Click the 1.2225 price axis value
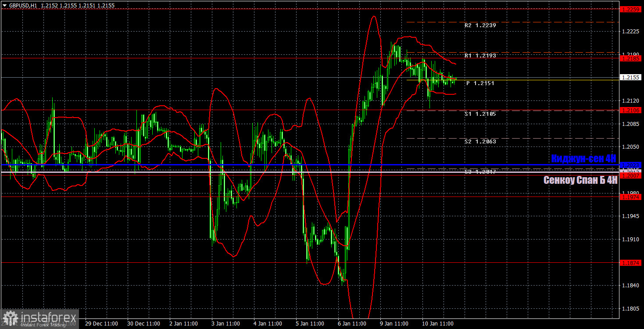This screenshot has height=329, width=644. tap(630, 32)
